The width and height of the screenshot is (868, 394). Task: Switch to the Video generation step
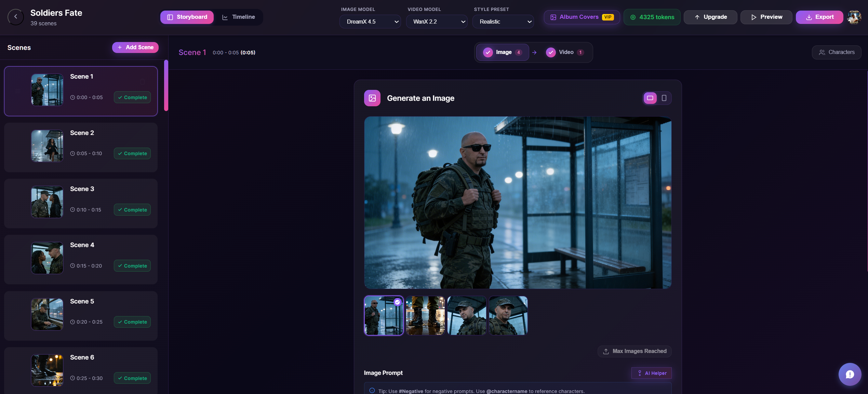565,52
